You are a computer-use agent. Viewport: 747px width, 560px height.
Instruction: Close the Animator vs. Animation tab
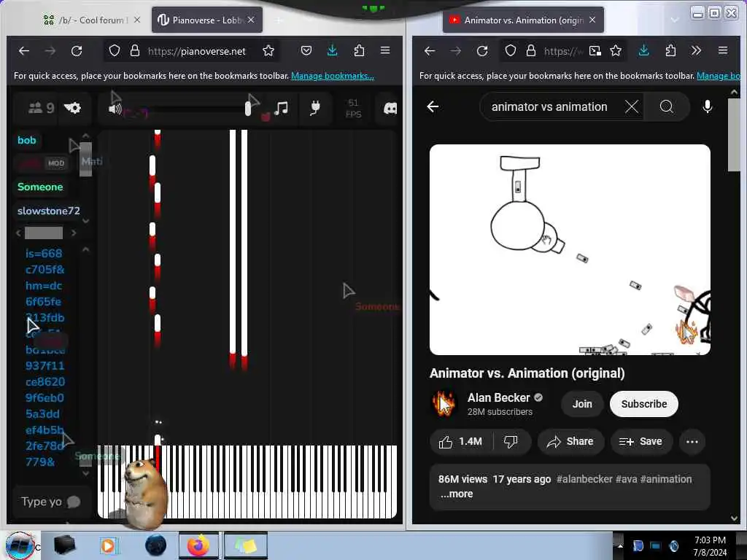592,20
